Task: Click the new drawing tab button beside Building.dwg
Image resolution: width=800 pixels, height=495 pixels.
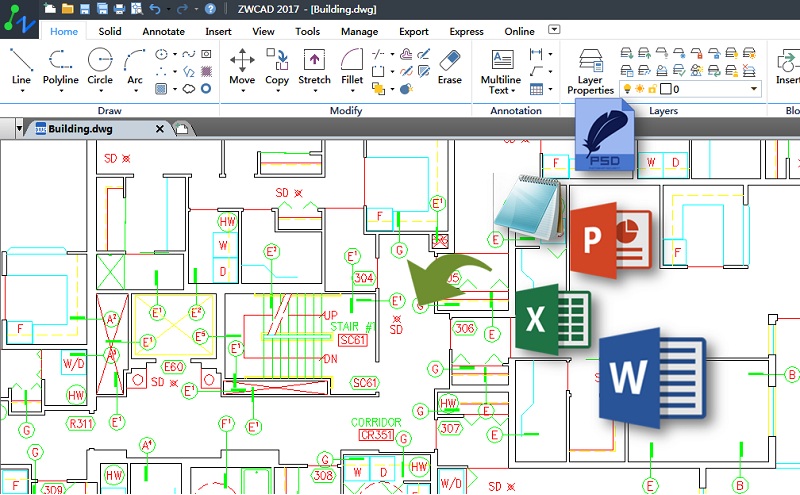Action: click(x=181, y=129)
